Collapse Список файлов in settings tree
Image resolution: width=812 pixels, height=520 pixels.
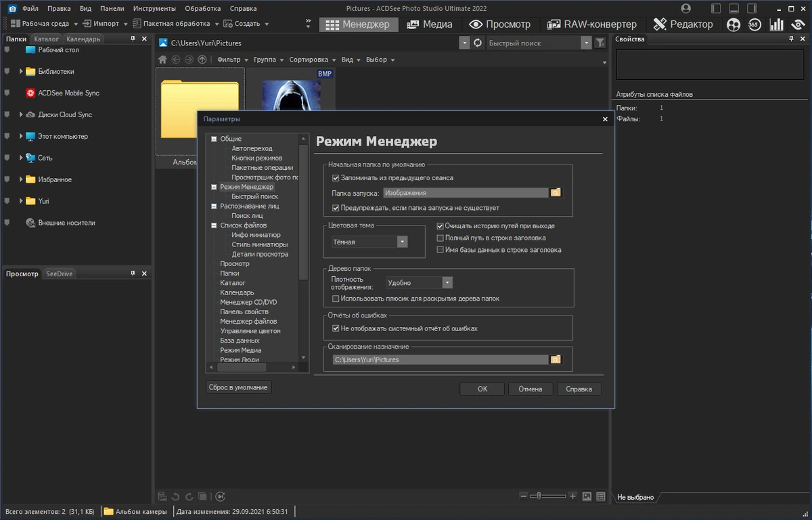[214, 225]
